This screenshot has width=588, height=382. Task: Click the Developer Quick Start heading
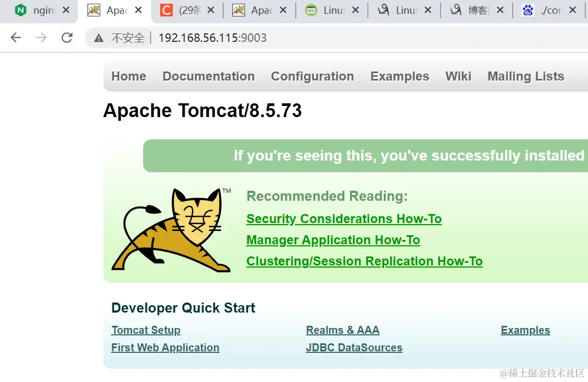(x=183, y=308)
